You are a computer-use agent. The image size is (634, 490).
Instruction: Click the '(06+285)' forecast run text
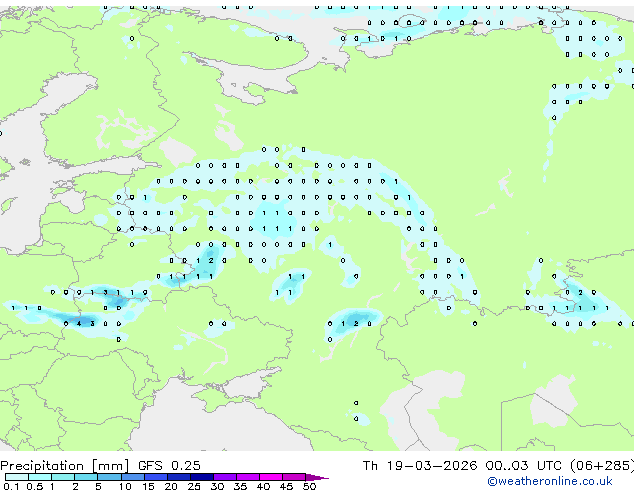[602, 466]
